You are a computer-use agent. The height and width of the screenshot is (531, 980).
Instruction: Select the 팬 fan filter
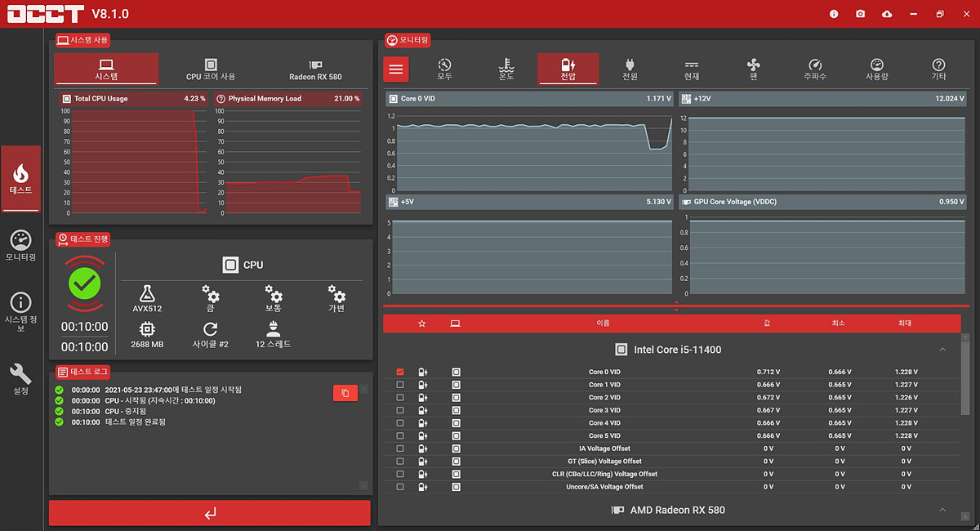(754, 69)
